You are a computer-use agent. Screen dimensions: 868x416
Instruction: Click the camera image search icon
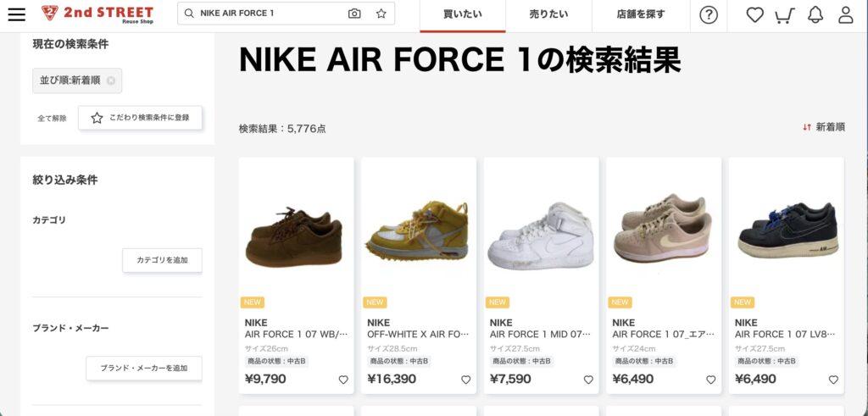(354, 14)
